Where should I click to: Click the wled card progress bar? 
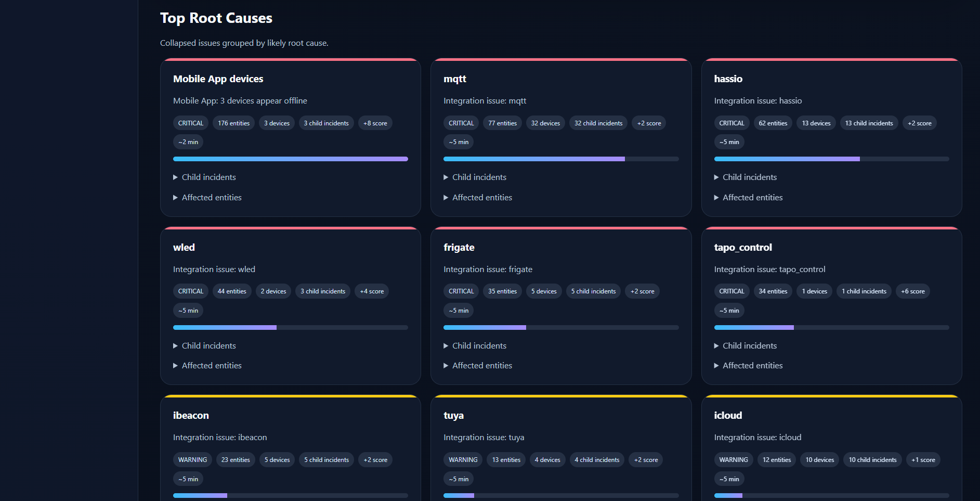tap(291, 328)
